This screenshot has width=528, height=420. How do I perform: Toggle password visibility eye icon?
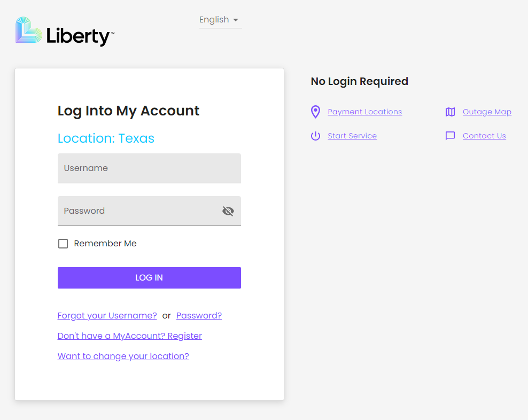[228, 211]
